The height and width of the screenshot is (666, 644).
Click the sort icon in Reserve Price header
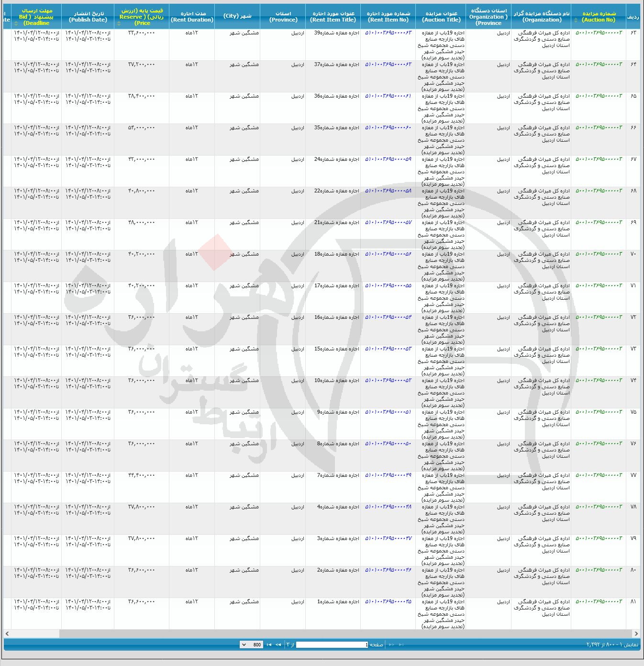point(119,23)
